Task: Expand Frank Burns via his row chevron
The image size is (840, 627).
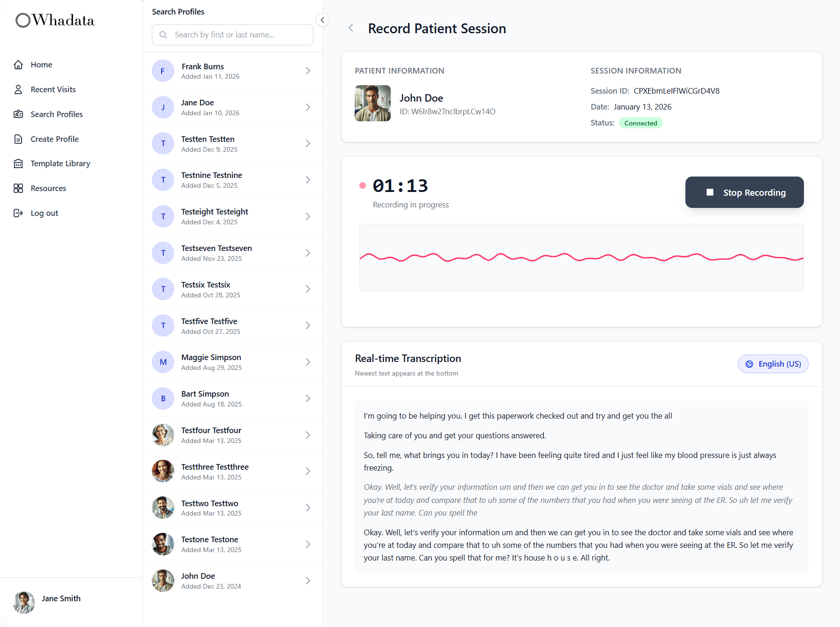Action: point(308,70)
